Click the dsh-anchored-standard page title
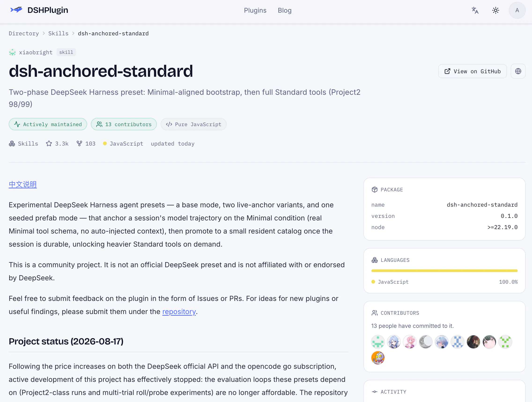The height and width of the screenshot is (402, 532). point(101,71)
